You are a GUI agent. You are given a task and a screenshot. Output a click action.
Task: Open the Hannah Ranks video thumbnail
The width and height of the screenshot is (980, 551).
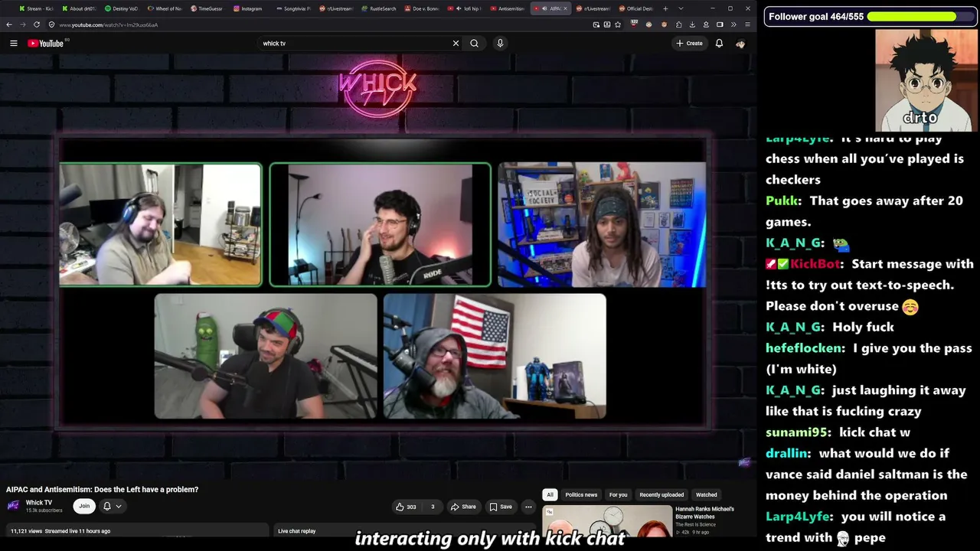(x=607, y=521)
